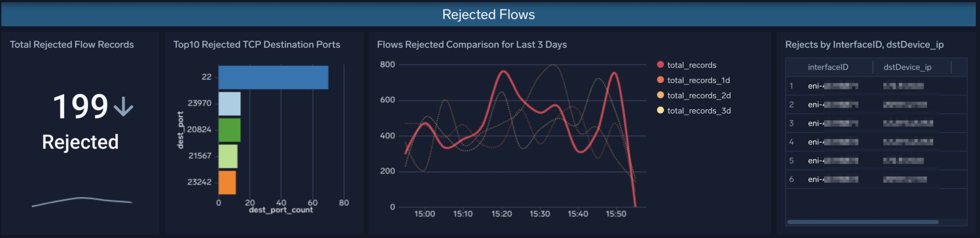The height and width of the screenshot is (238, 980).
Task: Click the horizontal scrollbar under the rejects table
Action: (863, 222)
